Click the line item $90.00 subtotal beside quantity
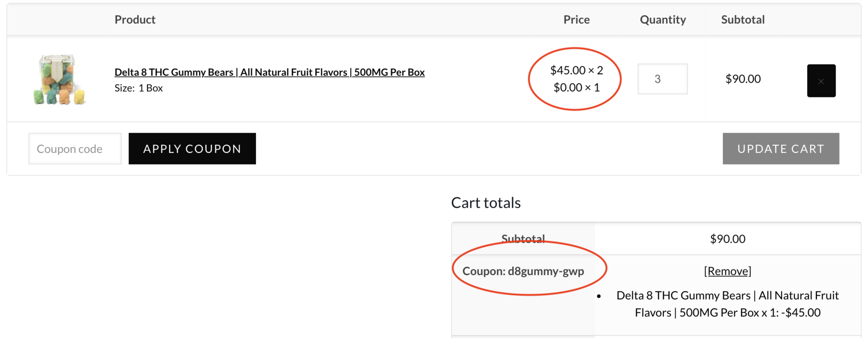 743,79
